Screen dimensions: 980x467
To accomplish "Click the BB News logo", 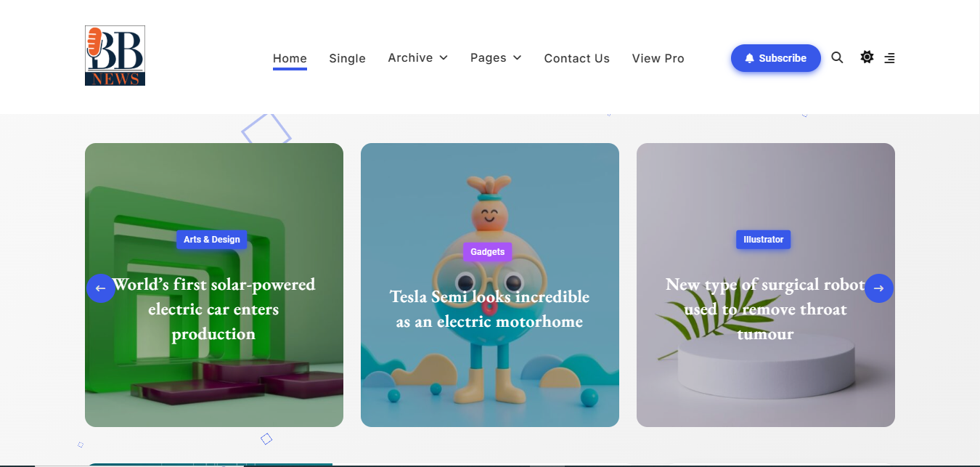I will point(115,56).
